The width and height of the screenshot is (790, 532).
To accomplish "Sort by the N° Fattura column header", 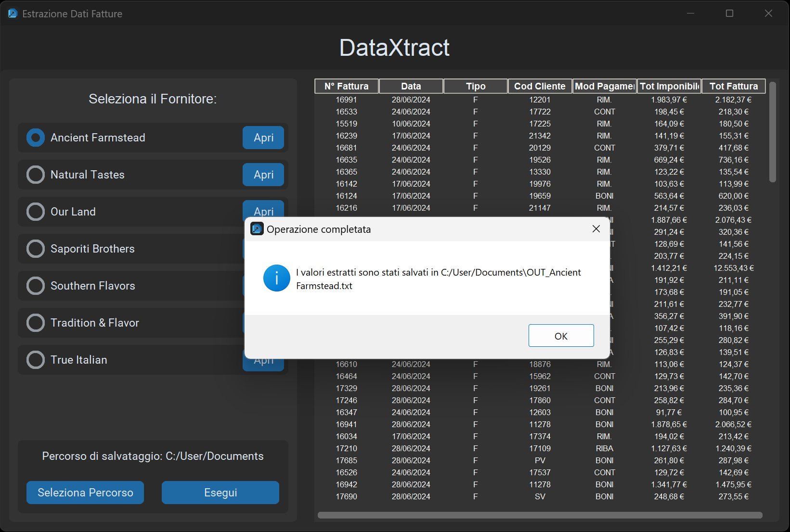I will point(347,86).
